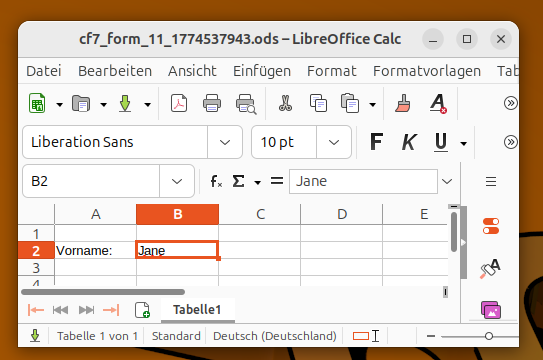Select column D header
This screenshot has width=543, height=360.
click(342, 214)
